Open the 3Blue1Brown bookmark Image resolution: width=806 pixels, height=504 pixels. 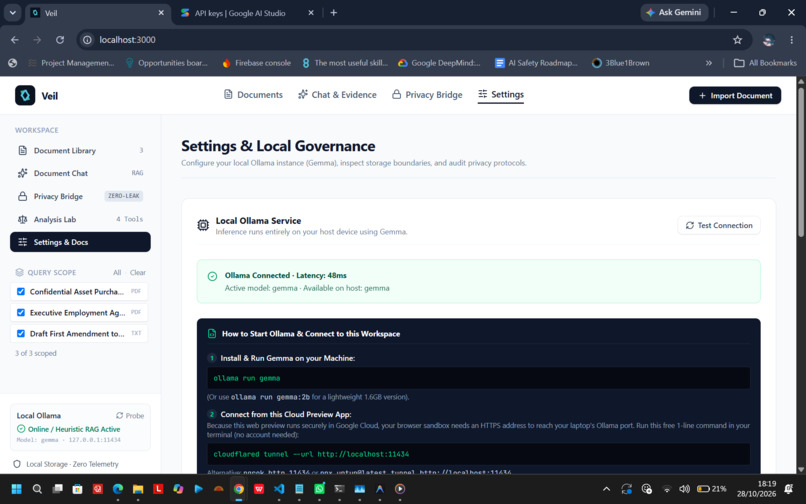(x=620, y=63)
